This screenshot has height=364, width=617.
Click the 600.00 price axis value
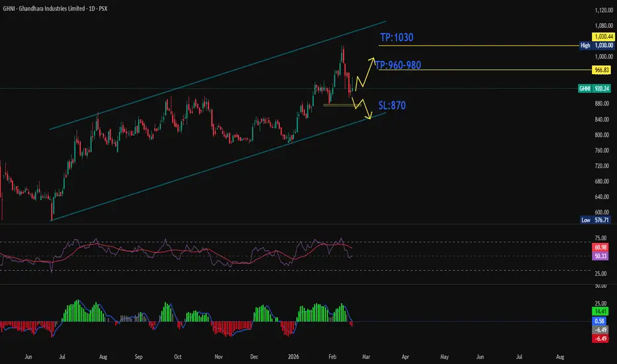tap(602, 212)
